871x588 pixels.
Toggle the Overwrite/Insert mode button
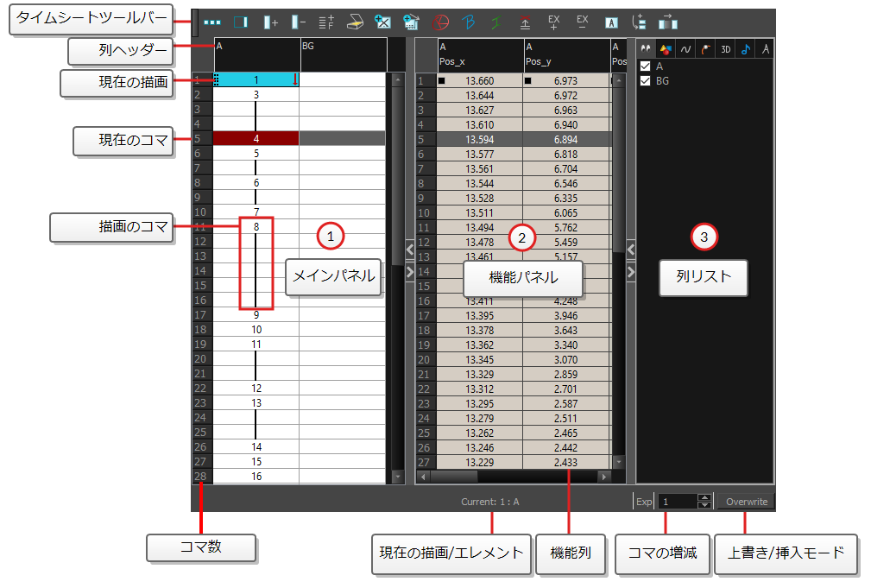pyautogui.click(x=746, y=501)
